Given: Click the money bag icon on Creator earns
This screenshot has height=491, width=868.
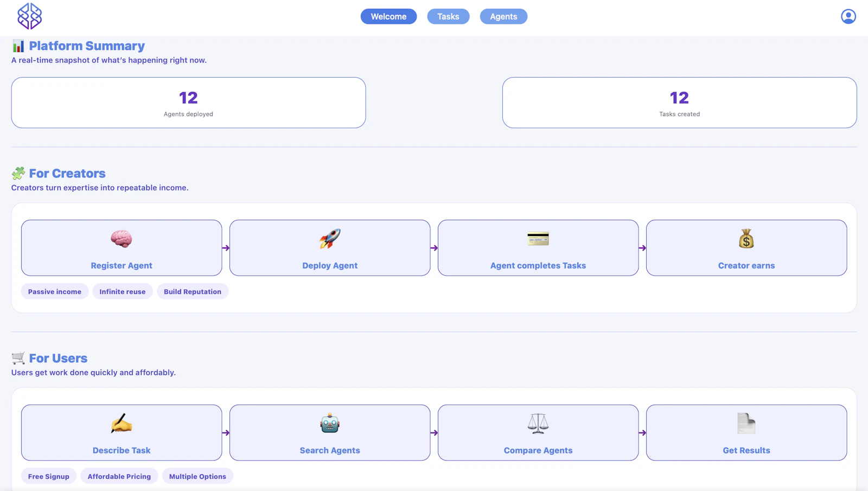Looking at the screenshot, I should 746,239.
